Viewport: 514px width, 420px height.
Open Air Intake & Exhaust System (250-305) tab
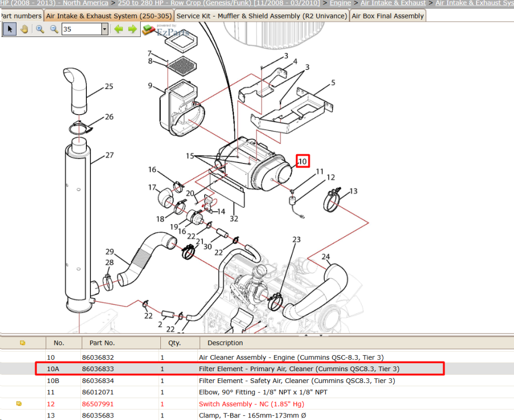pos(109,16)
